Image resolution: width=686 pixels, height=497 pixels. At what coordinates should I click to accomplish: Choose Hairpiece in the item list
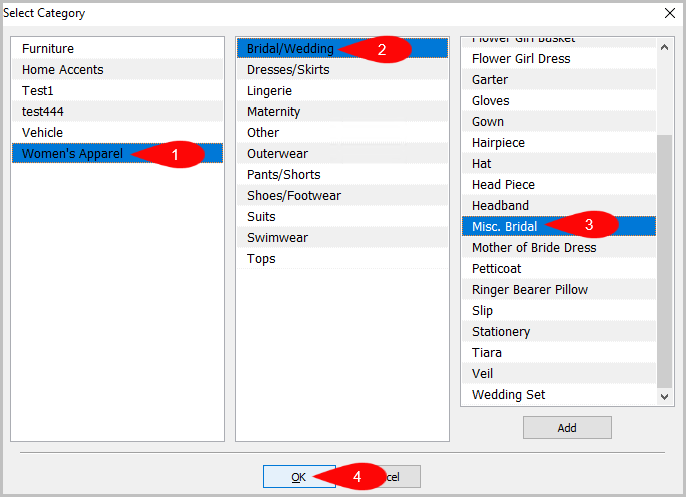point(559,142)
